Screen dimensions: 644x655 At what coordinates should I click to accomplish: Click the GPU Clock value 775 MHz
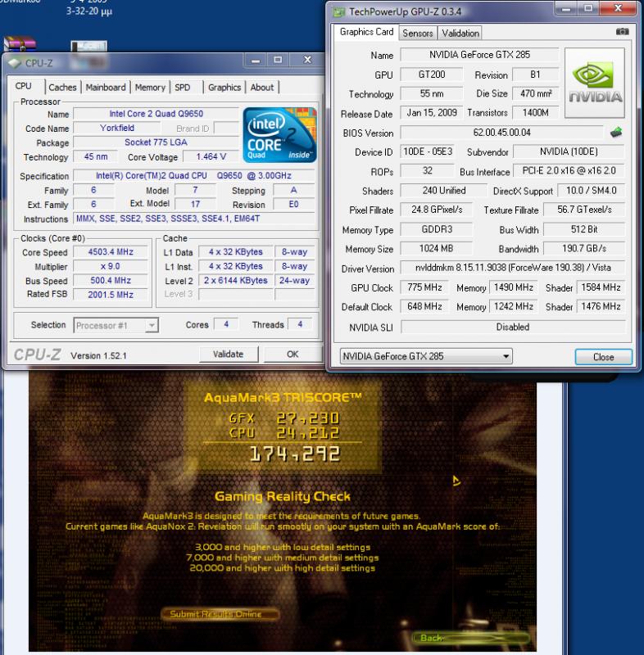(424, 287)
